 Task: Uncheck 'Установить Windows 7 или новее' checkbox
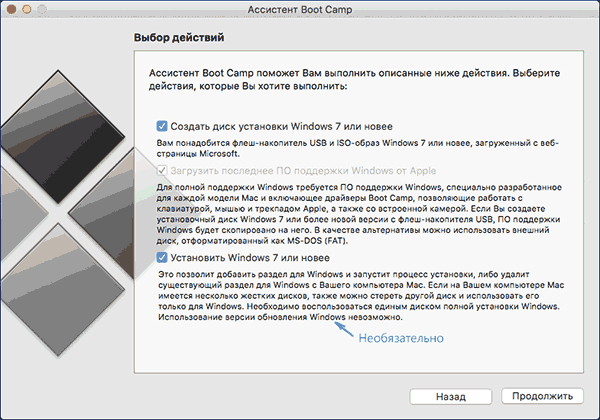(162, 257)
